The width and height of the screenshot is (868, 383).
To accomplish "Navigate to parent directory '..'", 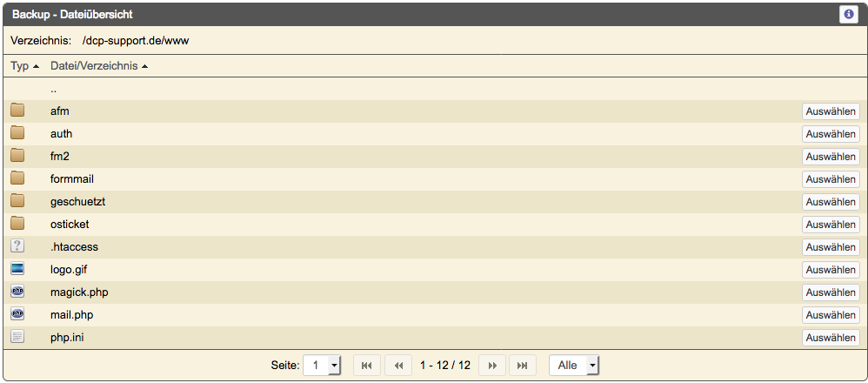I will click(x=54, y=90).
